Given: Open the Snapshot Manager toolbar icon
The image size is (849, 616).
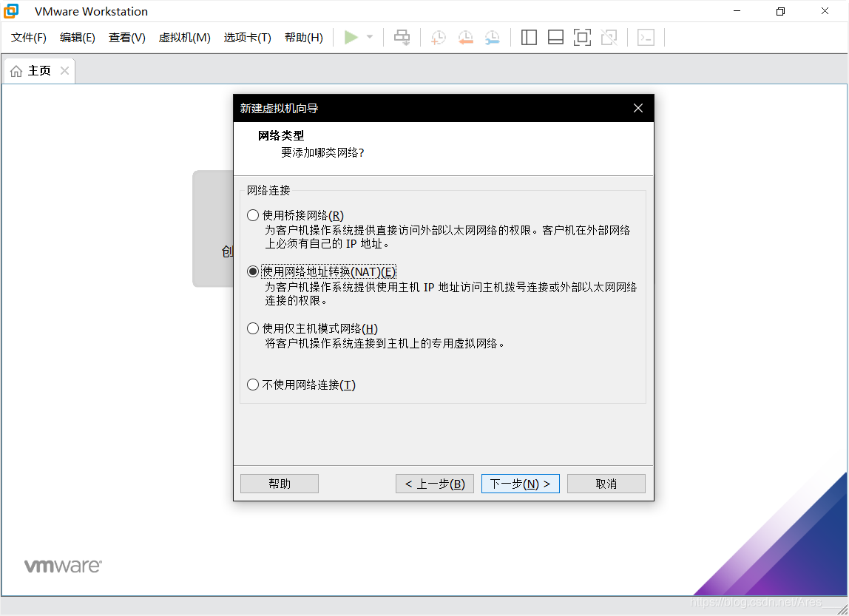Looking at the screenshot, I should click(x=493, y=38).
